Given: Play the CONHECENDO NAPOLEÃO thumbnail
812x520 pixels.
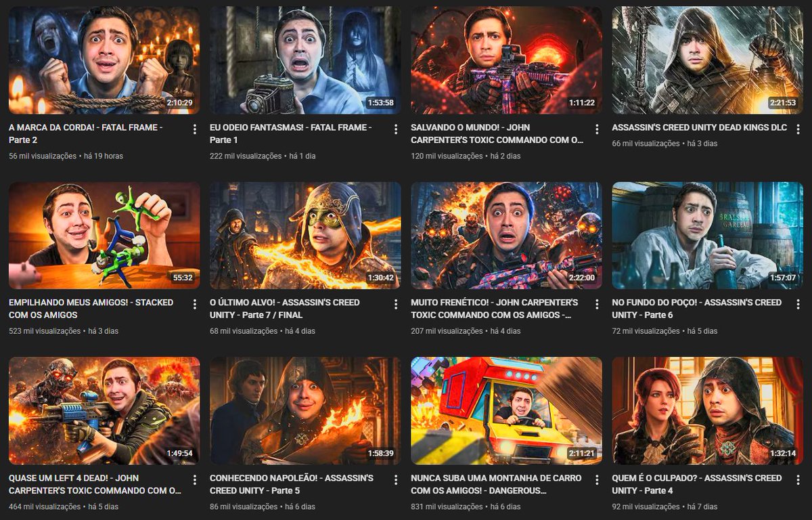Looking at the screenshot, I should click(305, 411).
